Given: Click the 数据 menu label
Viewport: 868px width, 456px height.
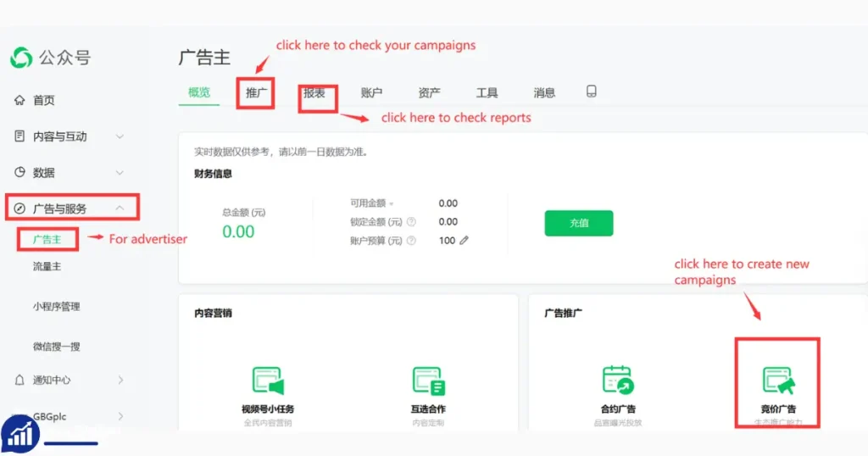Looking at the screenshot, I should [44, 173].
